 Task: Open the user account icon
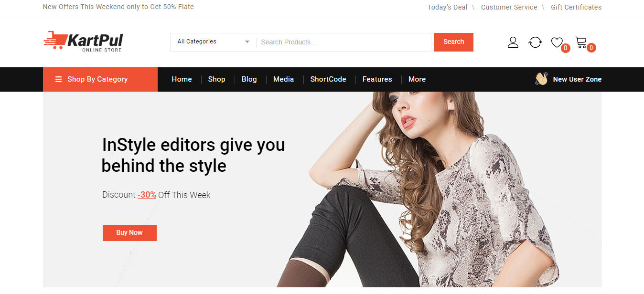click(x=513, y=42)
